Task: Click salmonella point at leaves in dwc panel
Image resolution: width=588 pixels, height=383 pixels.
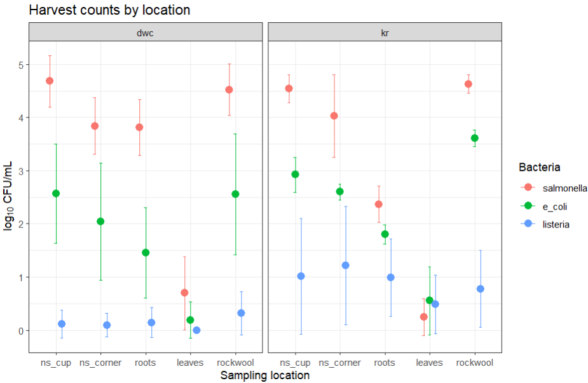Action: (x=184, y=293)
